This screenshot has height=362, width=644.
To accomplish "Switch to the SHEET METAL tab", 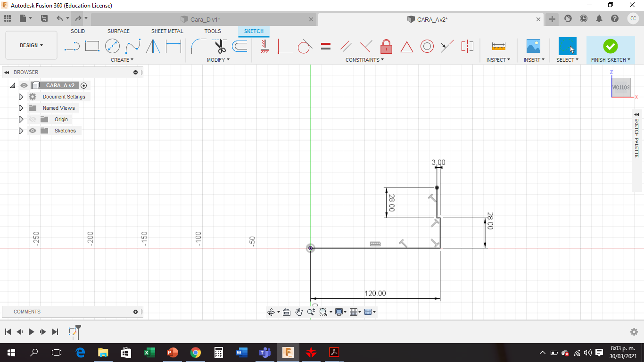I will pyautogui.click(x=167, y=31).
